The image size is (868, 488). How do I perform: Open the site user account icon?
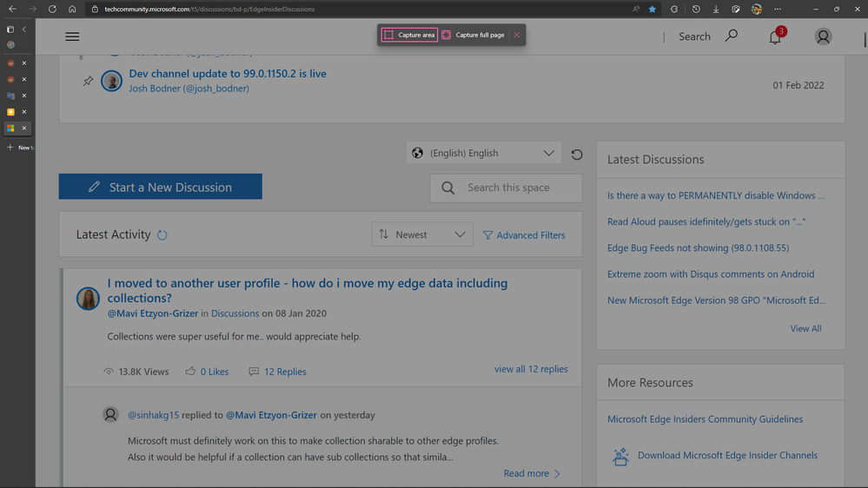(823, 36)
